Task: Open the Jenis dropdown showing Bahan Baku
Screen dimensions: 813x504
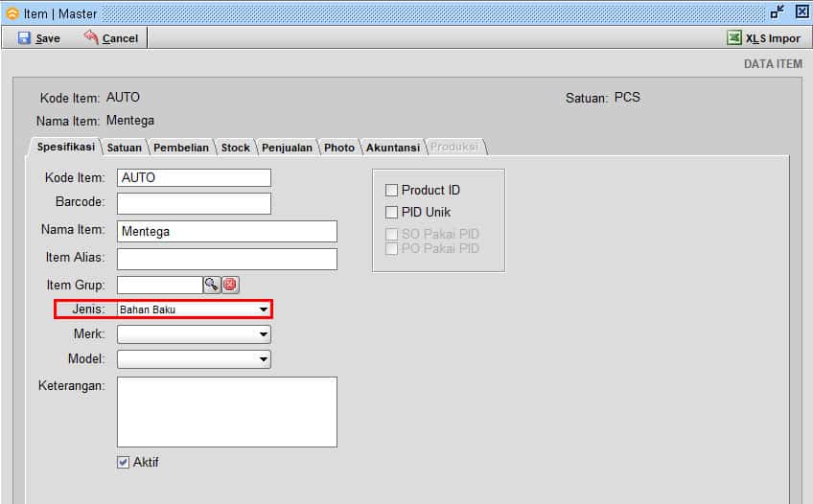Action: (x=194, y=309)
